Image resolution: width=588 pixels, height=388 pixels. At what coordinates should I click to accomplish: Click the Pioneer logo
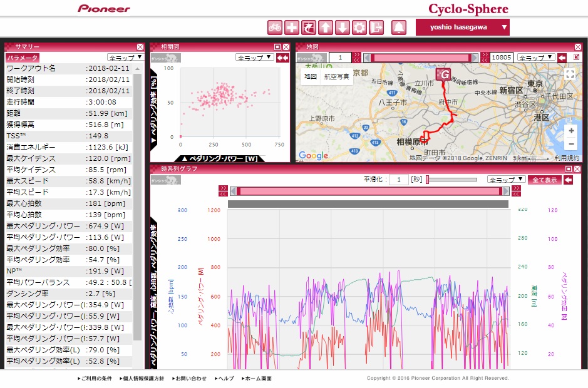(x=104, y=9)
